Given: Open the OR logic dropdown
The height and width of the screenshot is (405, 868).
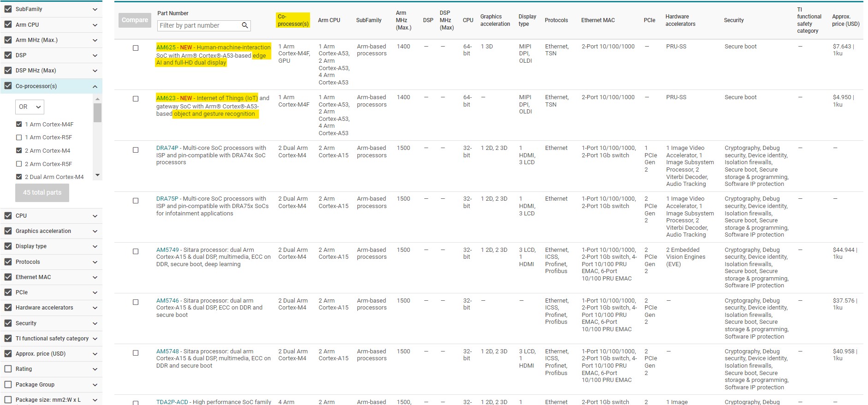Looking at the screenshot, I should [x=30, y=107].
